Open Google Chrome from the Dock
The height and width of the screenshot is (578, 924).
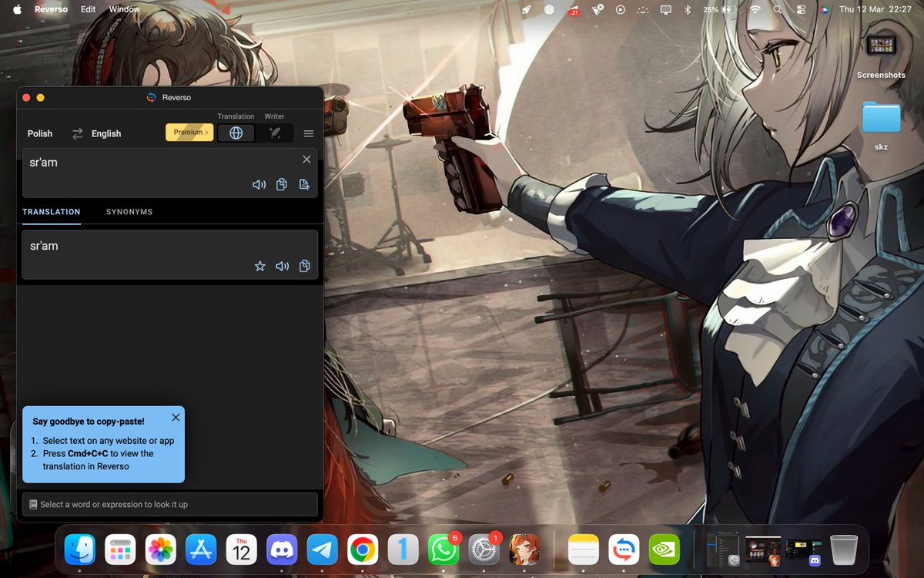pyautogui.click(x=363, y=549)
